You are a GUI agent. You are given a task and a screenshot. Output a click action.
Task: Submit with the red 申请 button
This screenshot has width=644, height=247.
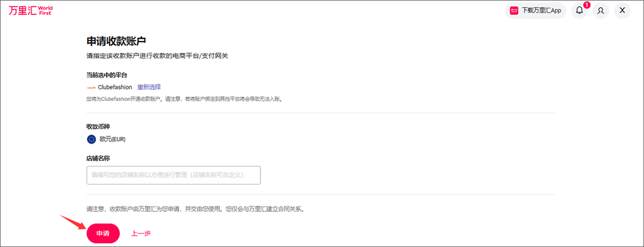click(103, 233)
